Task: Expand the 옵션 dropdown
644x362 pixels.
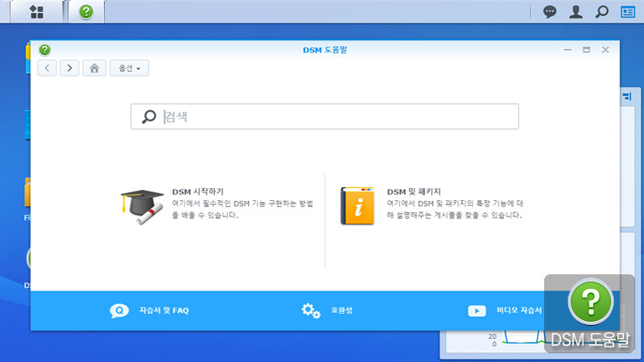Action: click(130, 68)
